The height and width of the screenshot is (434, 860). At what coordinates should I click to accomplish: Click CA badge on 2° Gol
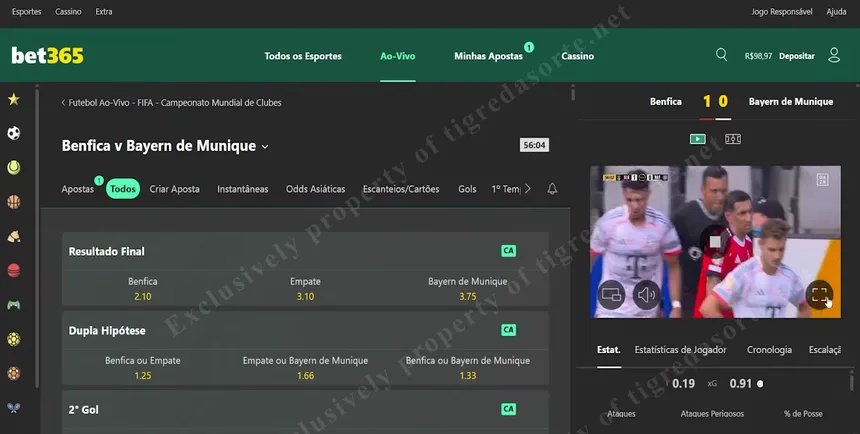coord(508,409)
